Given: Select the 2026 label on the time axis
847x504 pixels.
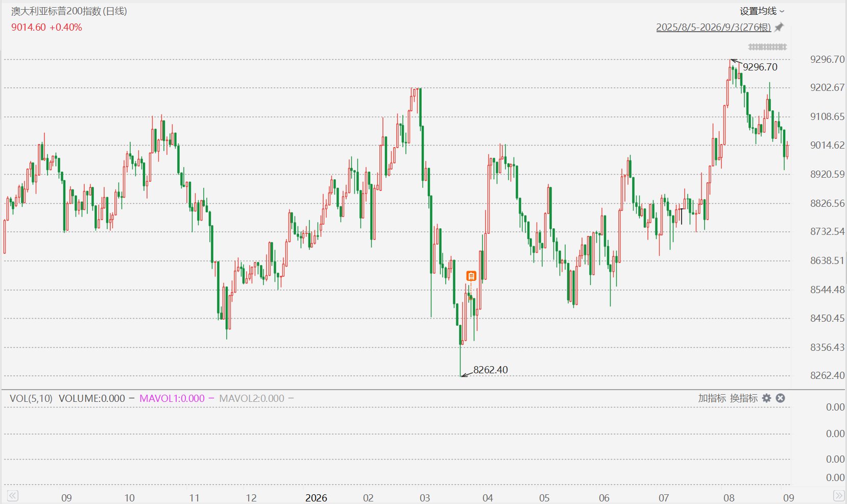Looking at the screenshot, I should click(316, 498).
